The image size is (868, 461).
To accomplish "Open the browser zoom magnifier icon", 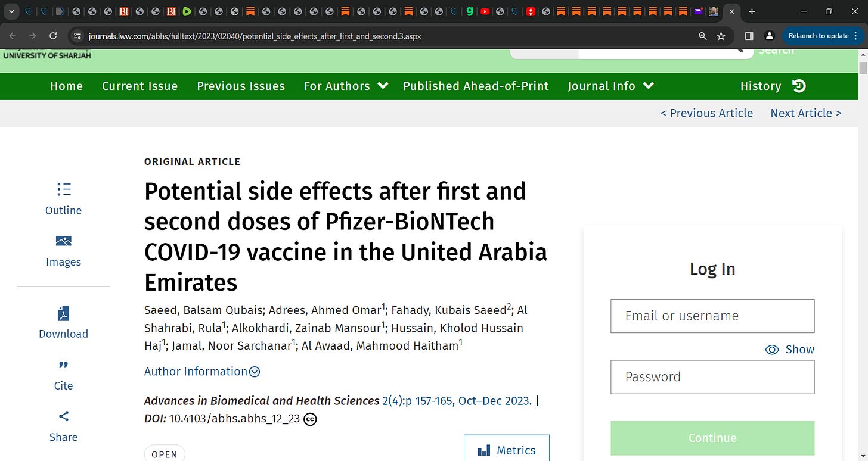I will pyautogui.click(x=703, y=36).
